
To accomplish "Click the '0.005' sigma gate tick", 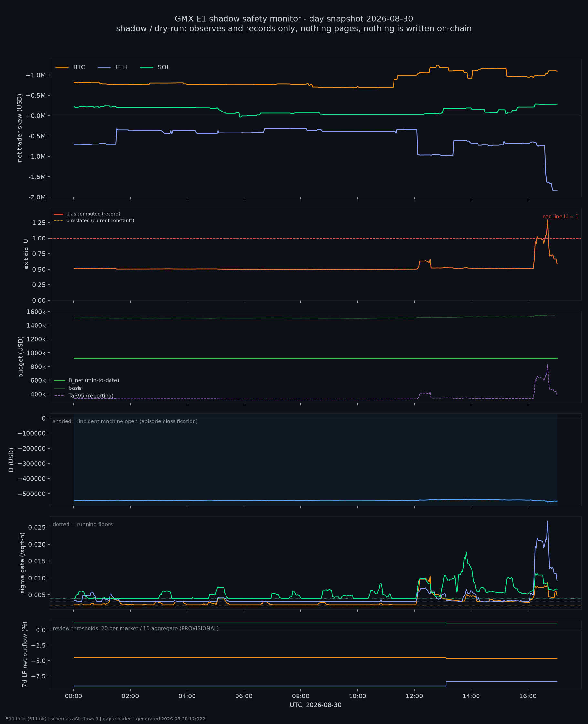I will (37, 595).
